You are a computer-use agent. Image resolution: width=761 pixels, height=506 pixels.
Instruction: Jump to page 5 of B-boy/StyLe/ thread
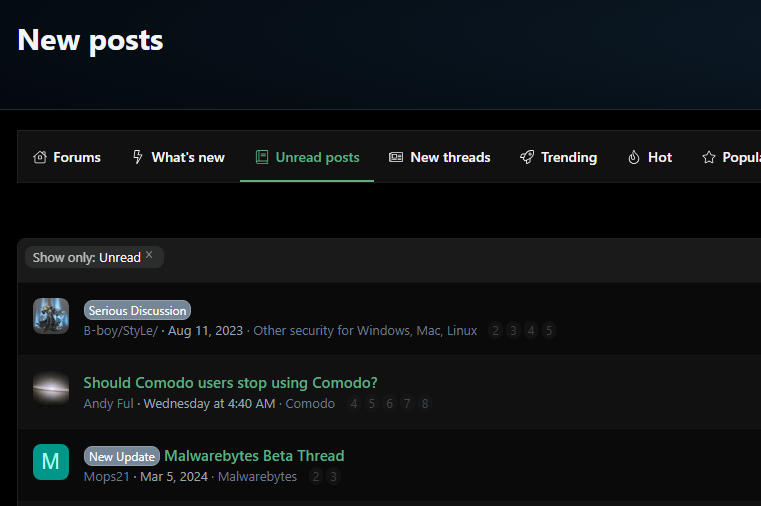click(x=549, y=331)
